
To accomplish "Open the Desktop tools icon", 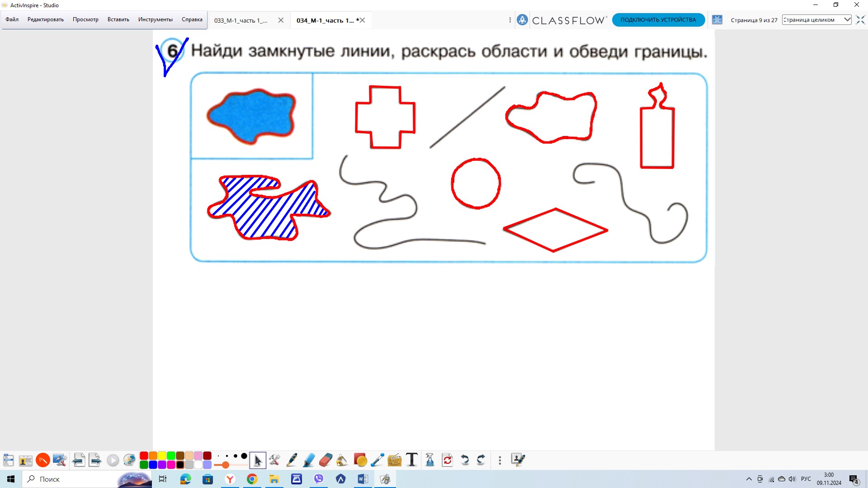I will coord(60,460).
